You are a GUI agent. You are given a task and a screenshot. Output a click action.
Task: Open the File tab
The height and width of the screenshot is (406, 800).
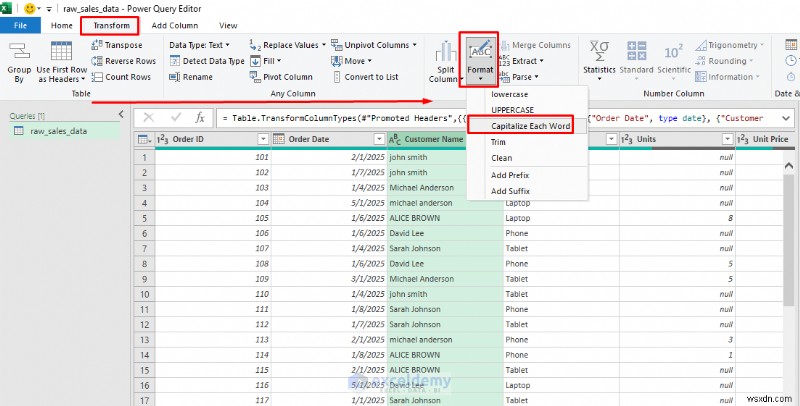(x=20, y=25)
